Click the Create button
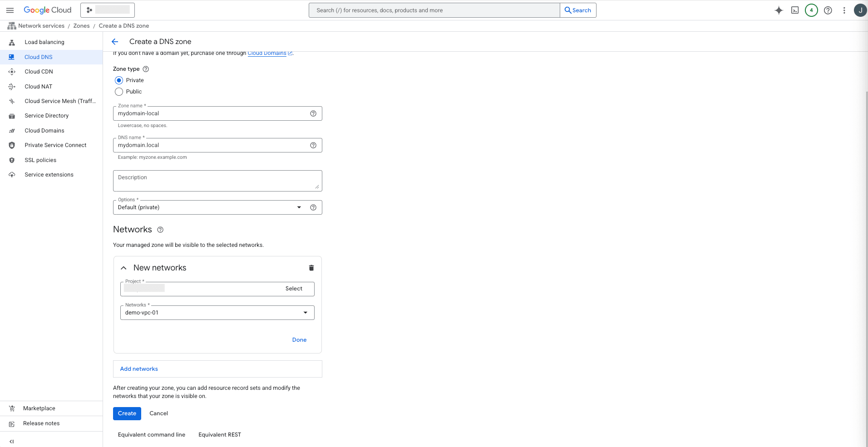Viewport: 868px width, 447px height. click(x=127, y=413)
